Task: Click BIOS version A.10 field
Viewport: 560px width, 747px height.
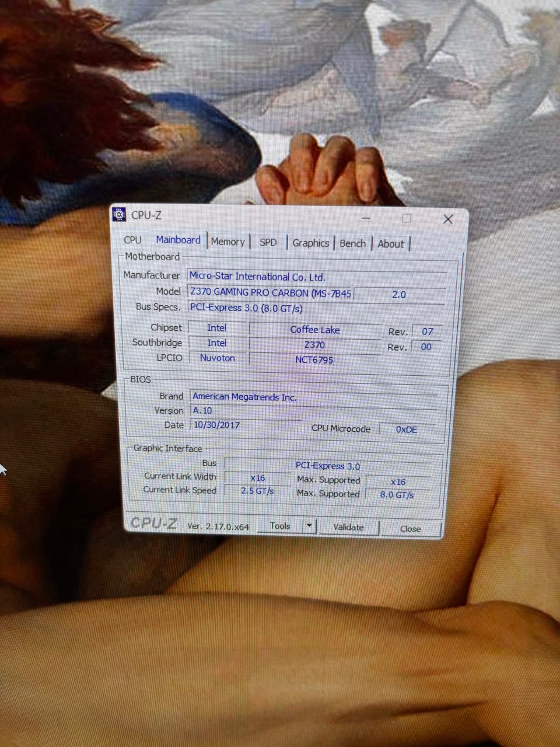Action: (314, 411)
